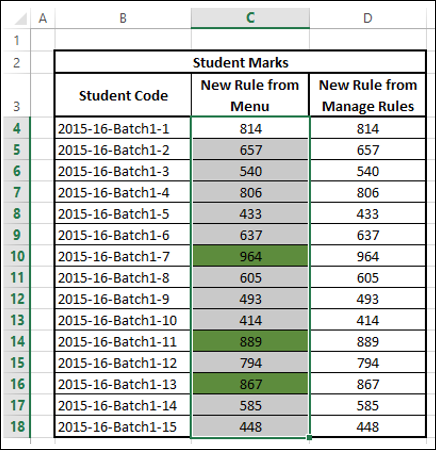The height and width of the screenshot is (450, 436).
Task: Select row 10 header
Action: tap(16, 256)
